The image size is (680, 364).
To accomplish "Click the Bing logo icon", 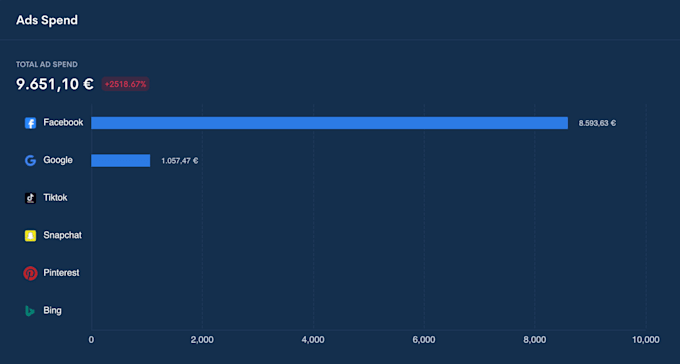I will (30, 311).
